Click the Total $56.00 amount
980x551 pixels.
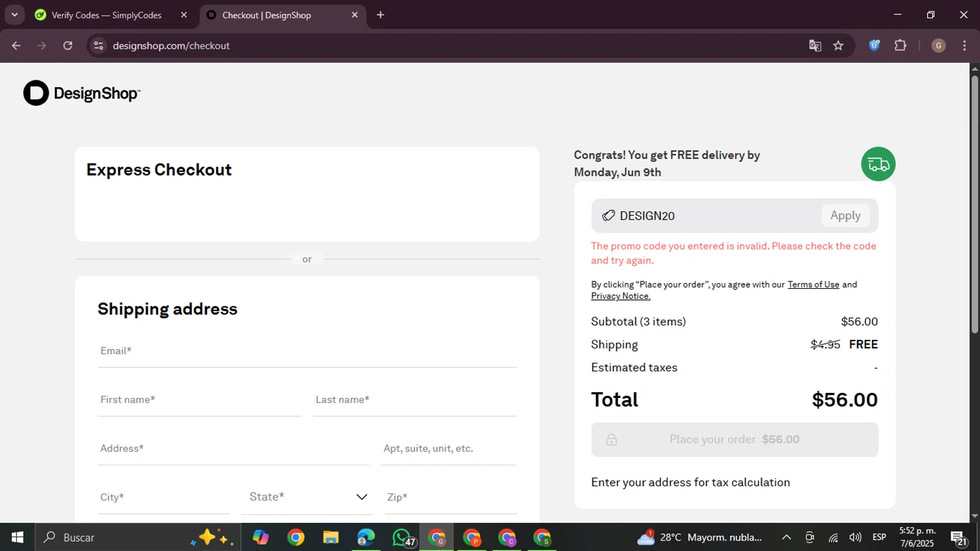click(845, 400)
